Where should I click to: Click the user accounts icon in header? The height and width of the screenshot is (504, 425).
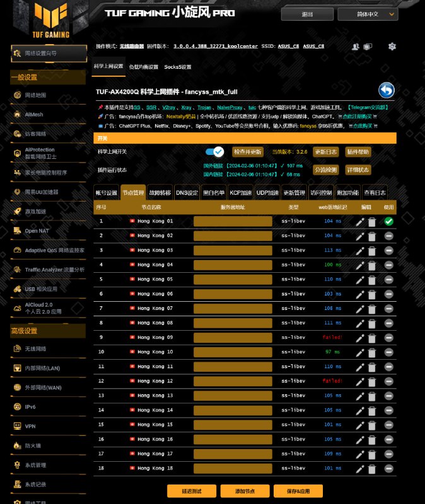[355, 47]
